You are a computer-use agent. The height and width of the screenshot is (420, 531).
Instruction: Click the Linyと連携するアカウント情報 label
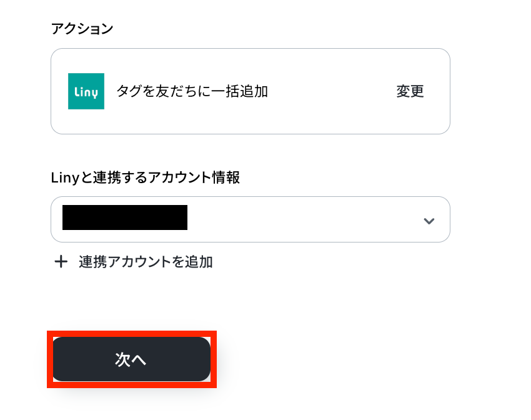[146, 177]
